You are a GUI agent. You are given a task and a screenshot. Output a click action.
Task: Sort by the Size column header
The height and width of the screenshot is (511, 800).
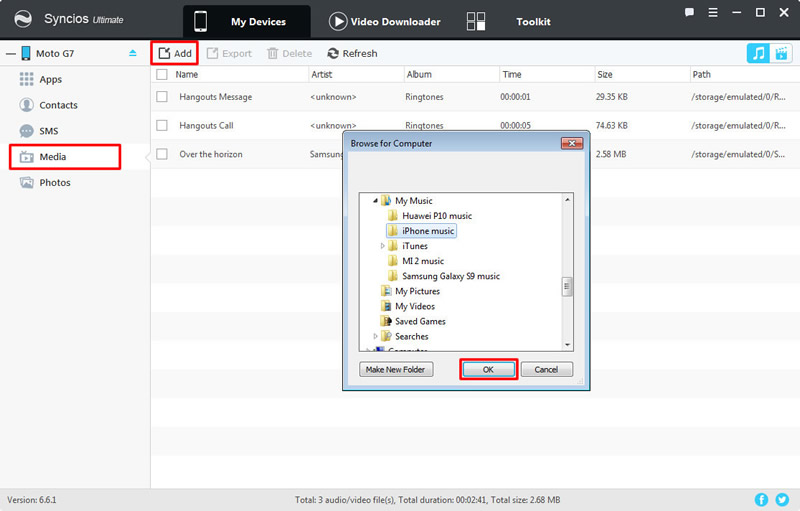605,74
